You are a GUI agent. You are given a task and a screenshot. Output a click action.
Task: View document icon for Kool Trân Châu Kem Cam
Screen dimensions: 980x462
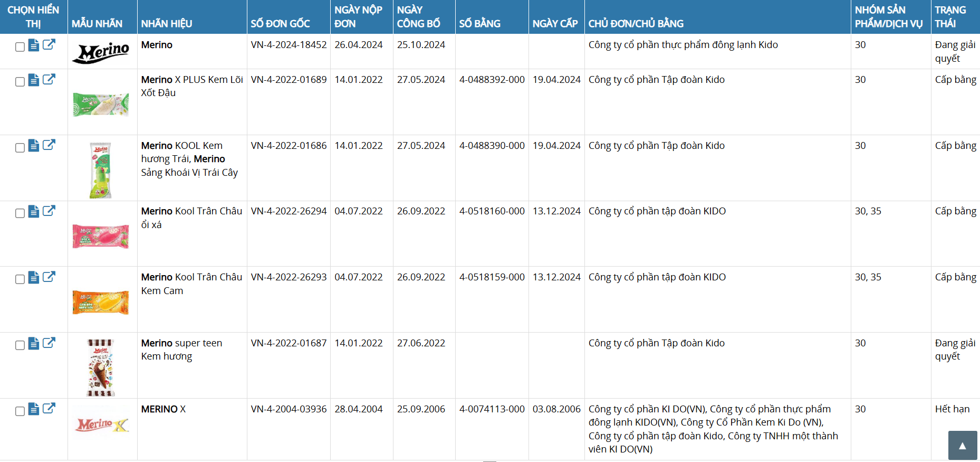(x=34, y=277)
